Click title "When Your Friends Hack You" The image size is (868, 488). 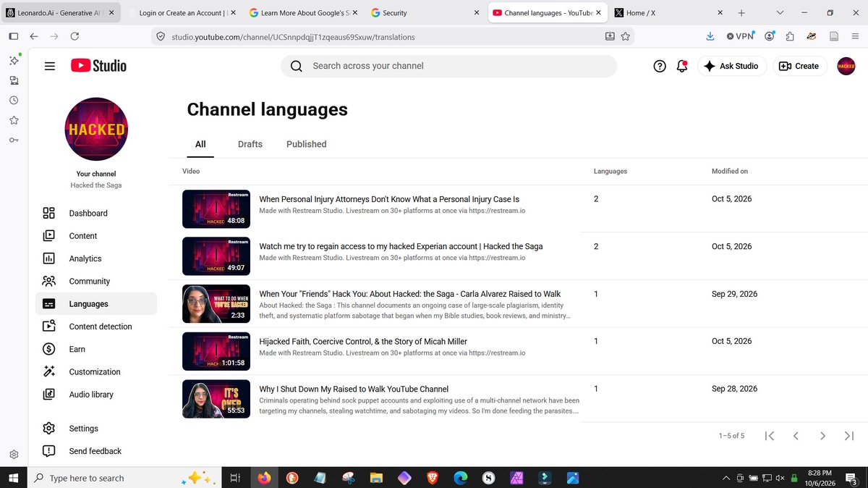(410, 294)
